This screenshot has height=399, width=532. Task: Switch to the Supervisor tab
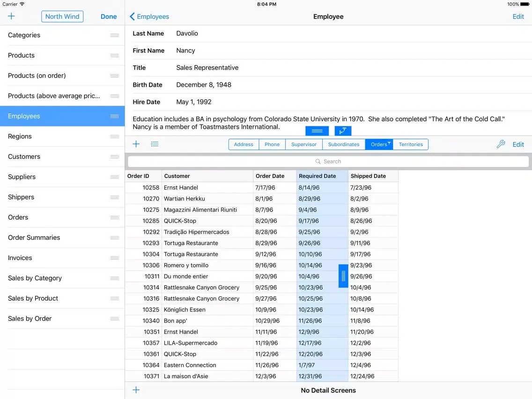click(x=304, y=144)
